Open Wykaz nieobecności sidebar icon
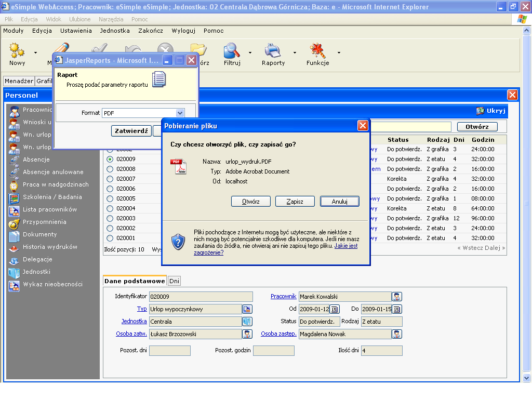The height and width of the screenshot is (399, 532). pos(14,285)
